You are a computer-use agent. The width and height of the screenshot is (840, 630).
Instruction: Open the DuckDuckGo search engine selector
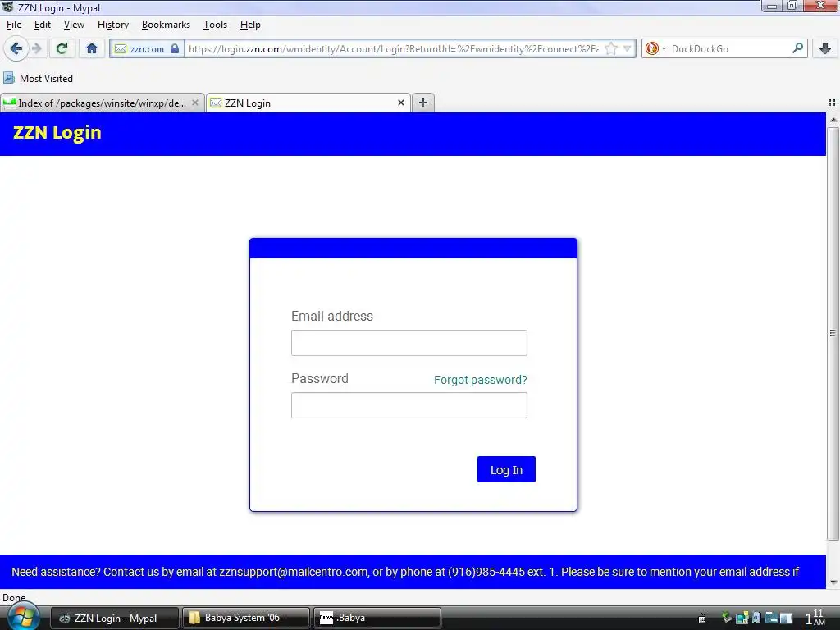tap(654, 48)
